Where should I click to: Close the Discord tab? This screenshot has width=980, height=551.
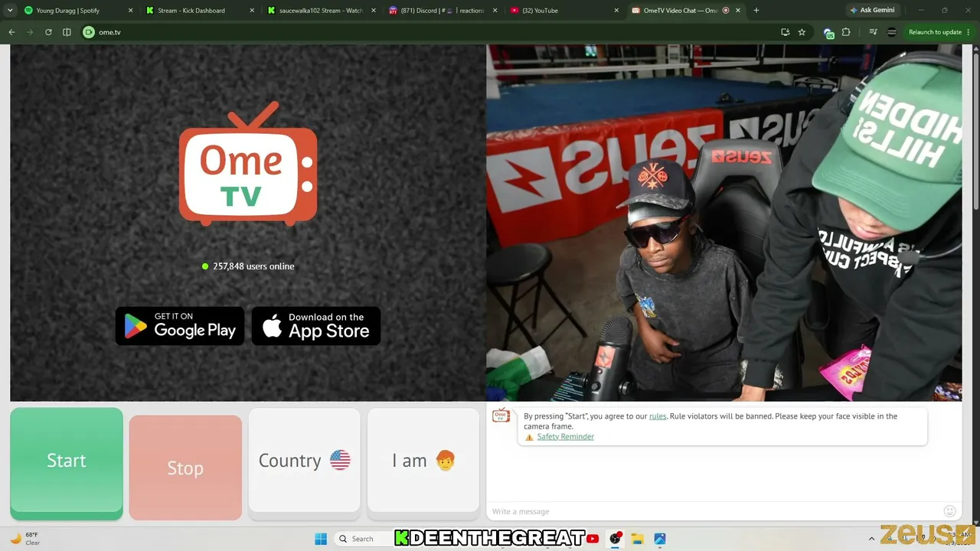[495, 11]
